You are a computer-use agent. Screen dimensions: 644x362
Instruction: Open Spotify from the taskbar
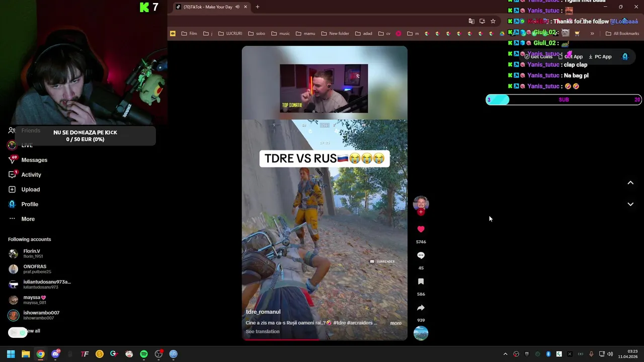(144, 354)
